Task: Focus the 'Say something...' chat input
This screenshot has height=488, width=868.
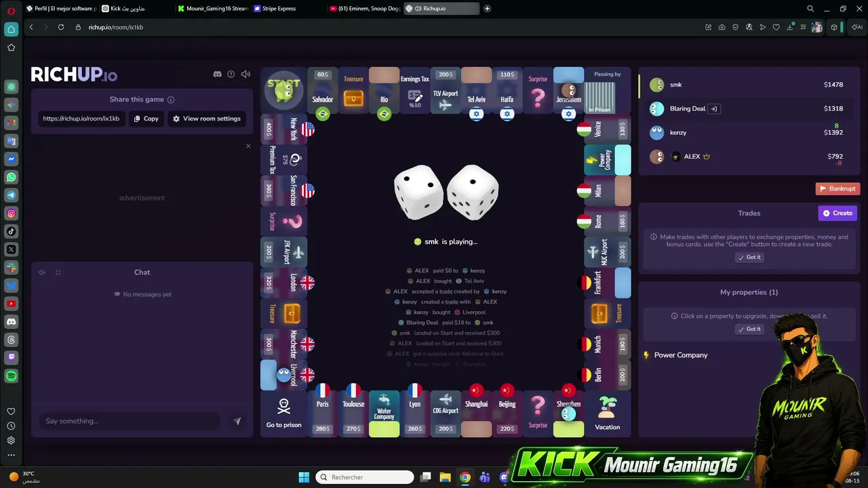Action: pyautogui.click(x=129, y=421)
